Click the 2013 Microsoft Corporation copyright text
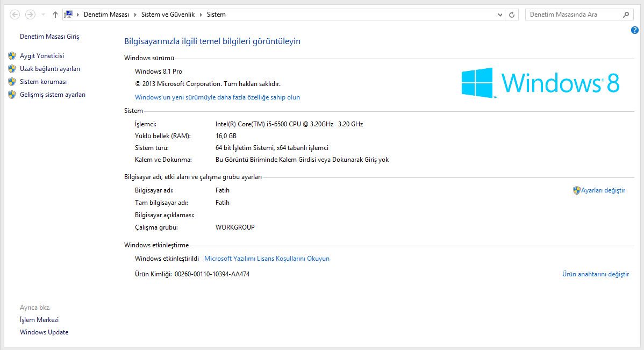644x350 pixels. [x=208, y=84]
